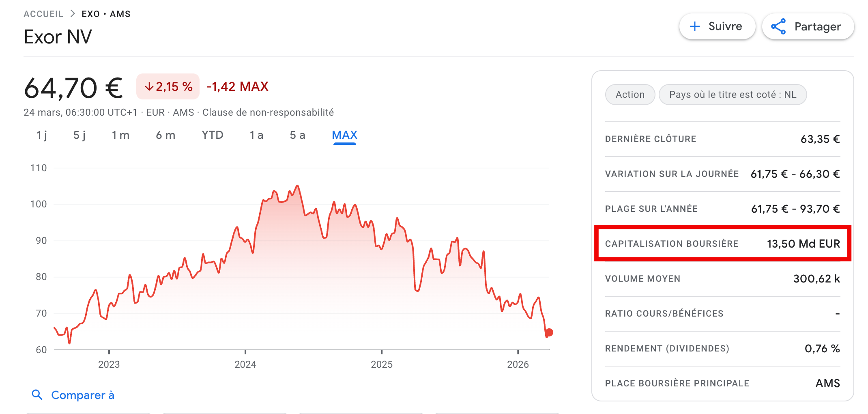Screen dimensions: 868x414
Task: Switch chart to 6 m range
Action: click(x=165, y=135)
